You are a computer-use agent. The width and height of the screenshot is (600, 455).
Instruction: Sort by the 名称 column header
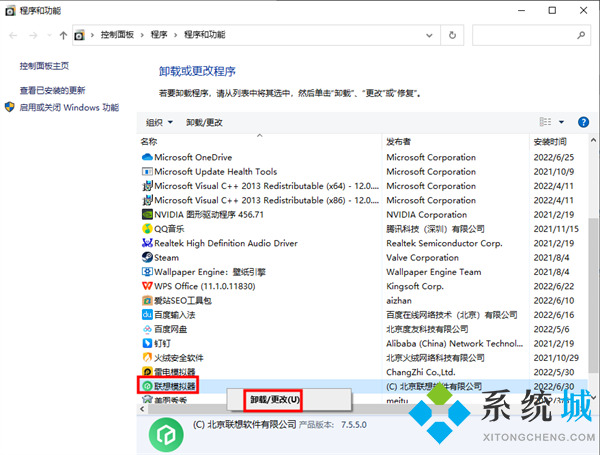pyautogui.click(x=148, y=142)
